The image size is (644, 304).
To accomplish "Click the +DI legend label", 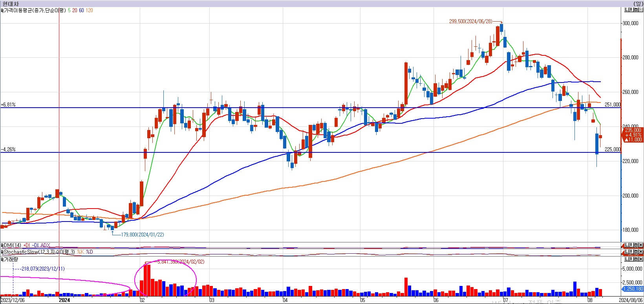I will (x=27, y=245).
